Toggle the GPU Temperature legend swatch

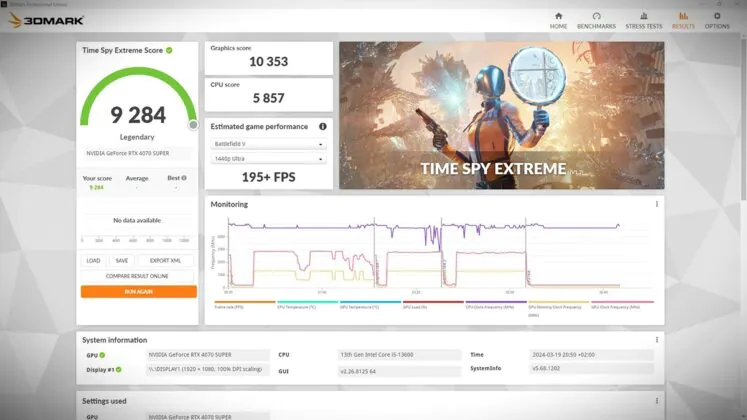pyautogui.click(x=371, y=302)
